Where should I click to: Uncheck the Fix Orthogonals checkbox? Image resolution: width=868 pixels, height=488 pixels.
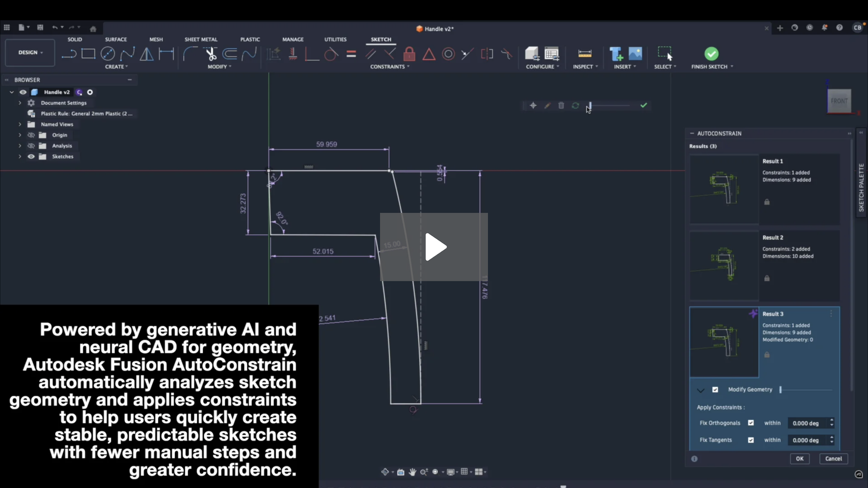click(x=751, y=423)
